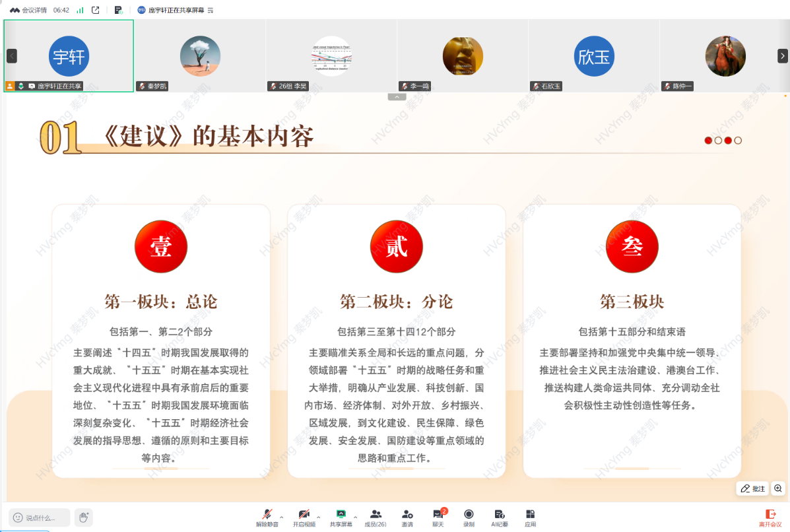This screenshot has width=790, height=532.
Task: Expand video options arrow beside 开启视频
Action: point(319,517)
